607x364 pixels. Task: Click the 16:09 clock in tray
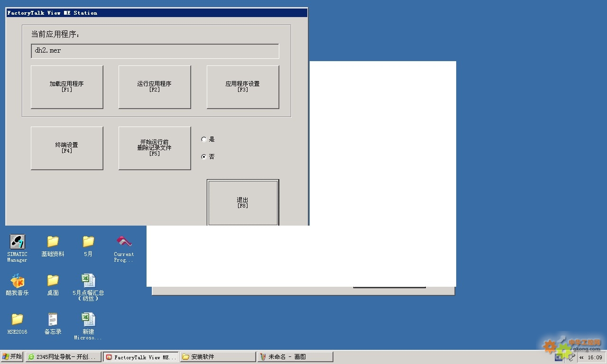point(595,357)
